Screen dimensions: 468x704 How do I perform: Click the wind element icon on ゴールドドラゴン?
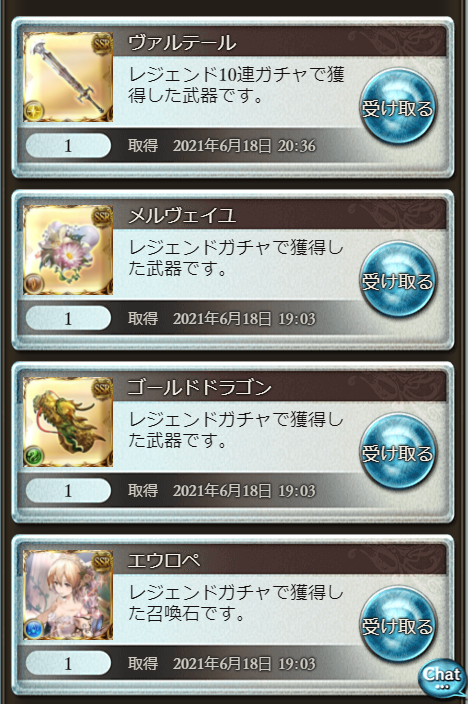click(x=34, y=456)
